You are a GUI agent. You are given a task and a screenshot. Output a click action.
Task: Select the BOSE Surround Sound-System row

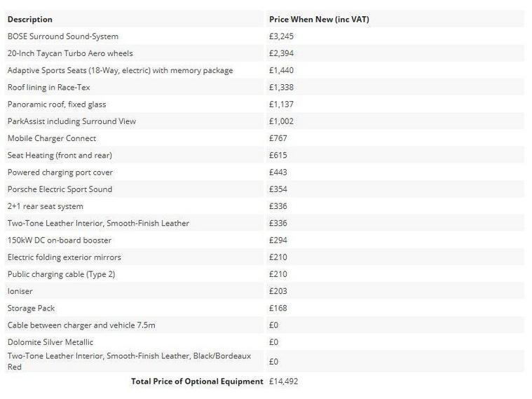63,36
